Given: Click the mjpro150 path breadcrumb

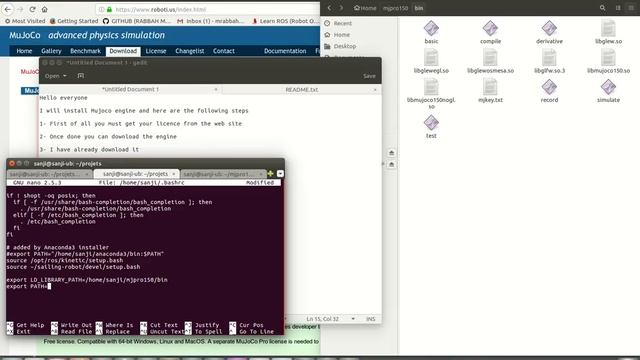Looking at the screenshot, I should tap(395, 8).
